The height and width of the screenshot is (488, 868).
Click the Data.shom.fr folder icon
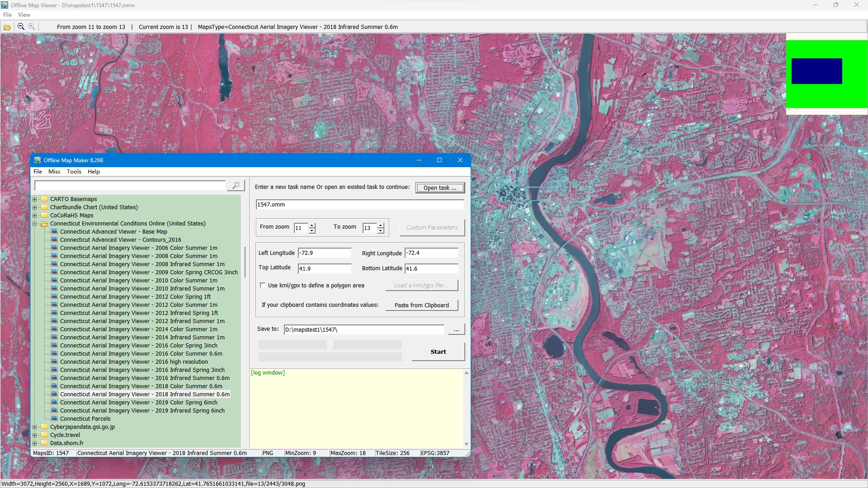(44, 443)
